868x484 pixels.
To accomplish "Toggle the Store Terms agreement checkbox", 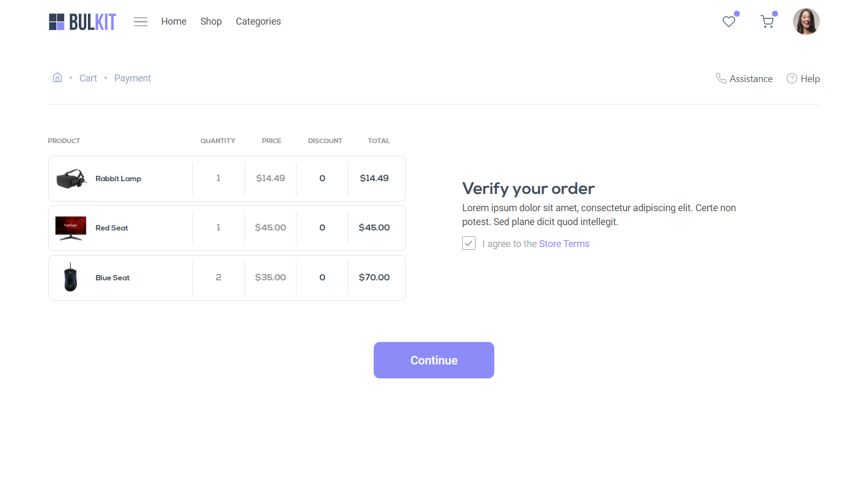I will pyautogui.click(x=469, y=243).
